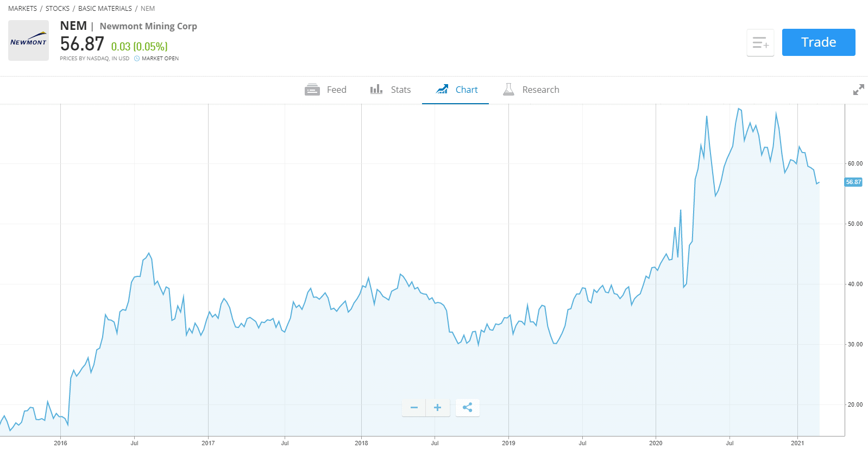Expand chart to fullscreen
Image resolution: width=868 pixels, height=449 pixels.
(858, 90)
